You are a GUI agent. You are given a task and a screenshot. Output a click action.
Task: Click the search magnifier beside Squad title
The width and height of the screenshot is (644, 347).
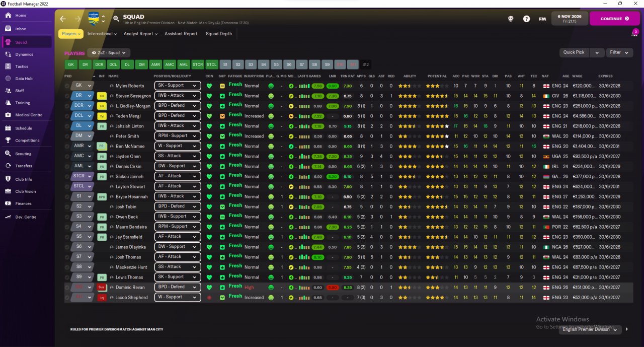116,19
